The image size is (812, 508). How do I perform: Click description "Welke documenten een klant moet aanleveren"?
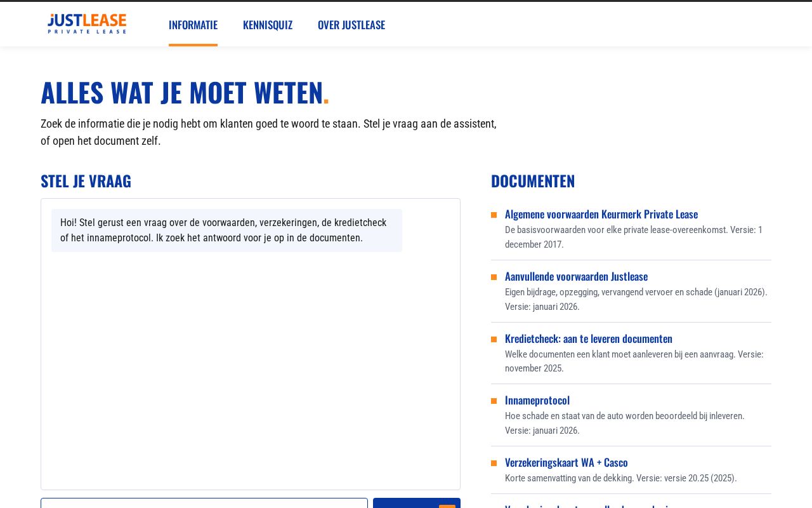634,361
